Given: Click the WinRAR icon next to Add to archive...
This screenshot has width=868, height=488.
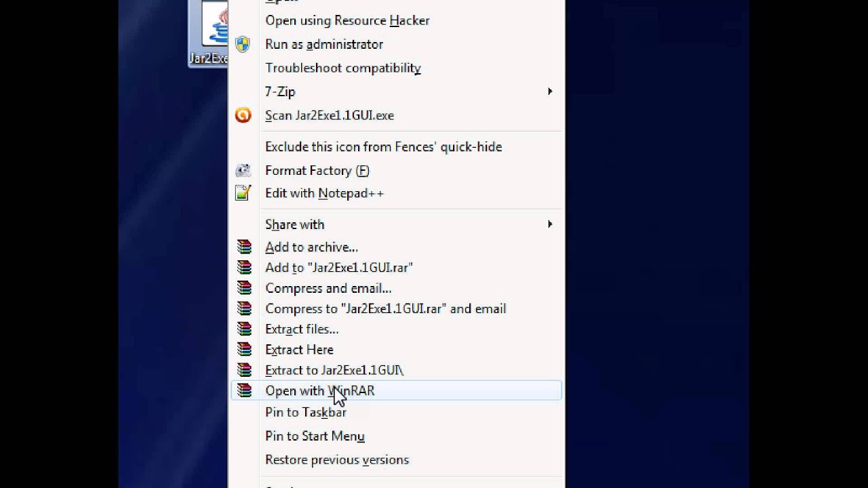Looking at the screenshot, I should (x=244, y=247).
